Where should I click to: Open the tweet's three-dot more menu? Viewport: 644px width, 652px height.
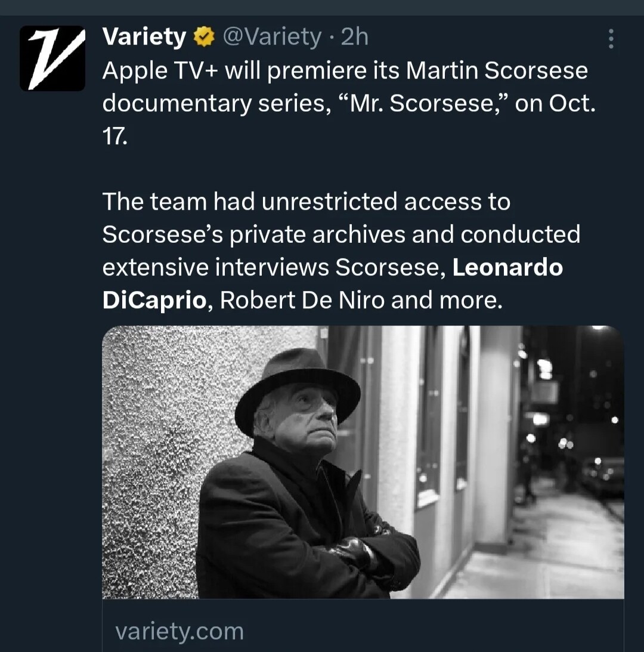point(610,39)
